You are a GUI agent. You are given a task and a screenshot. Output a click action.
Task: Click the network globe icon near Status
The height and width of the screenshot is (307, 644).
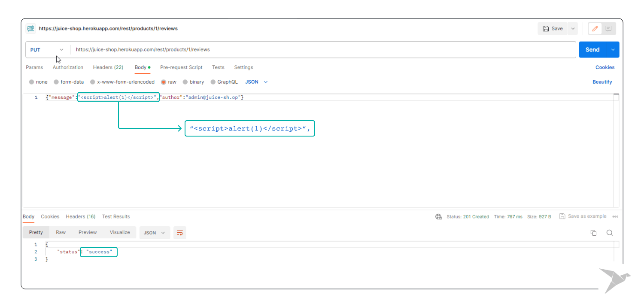pos(438,217)
